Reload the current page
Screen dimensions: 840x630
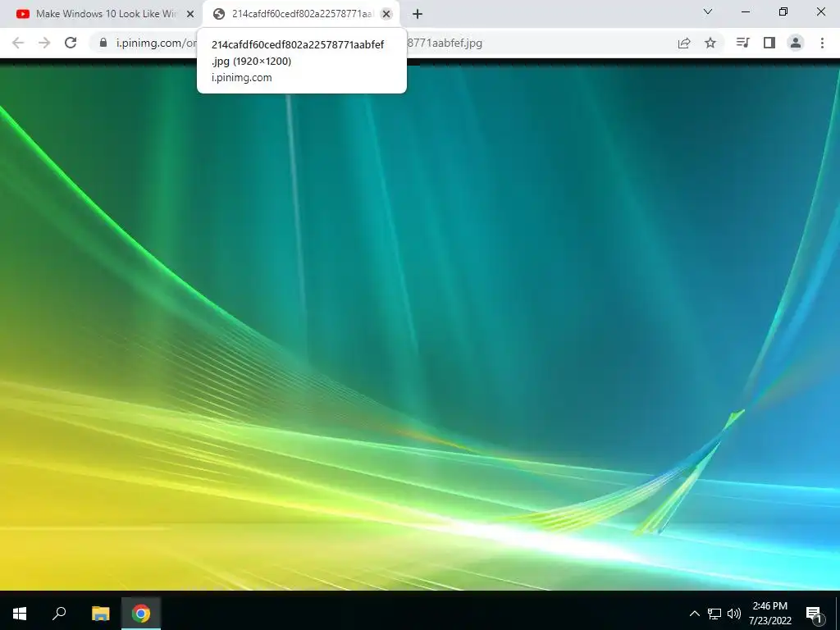click(71, 43)
